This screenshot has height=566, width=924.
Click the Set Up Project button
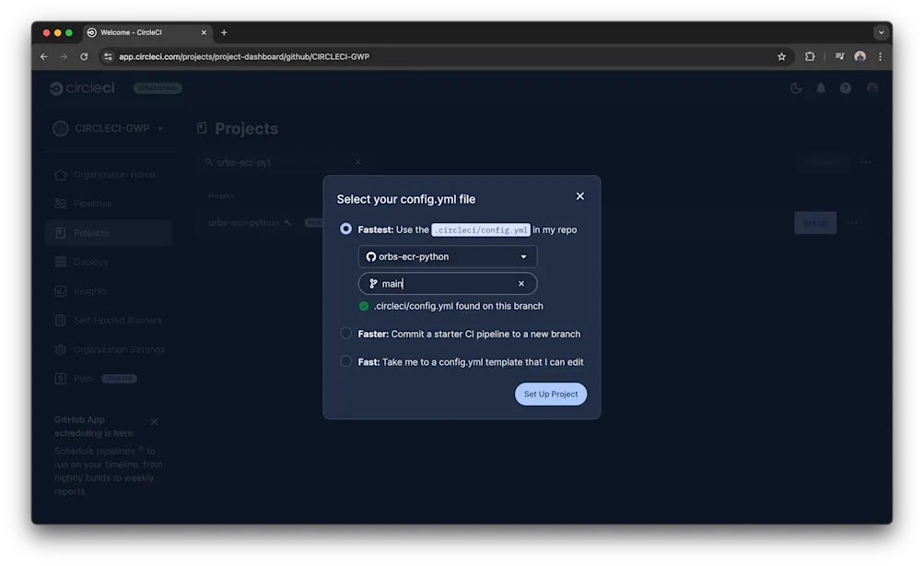point(550,394)
